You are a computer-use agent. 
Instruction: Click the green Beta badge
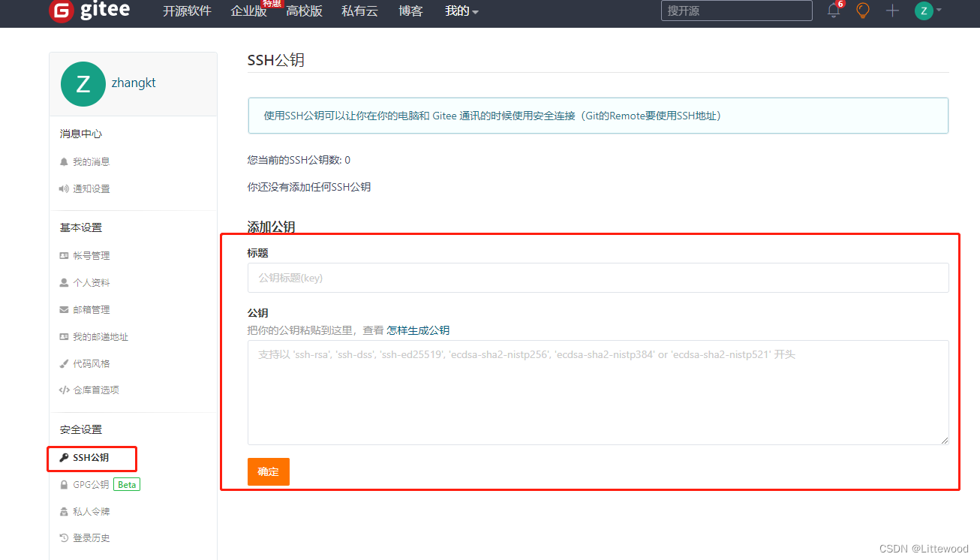[127, 484]
